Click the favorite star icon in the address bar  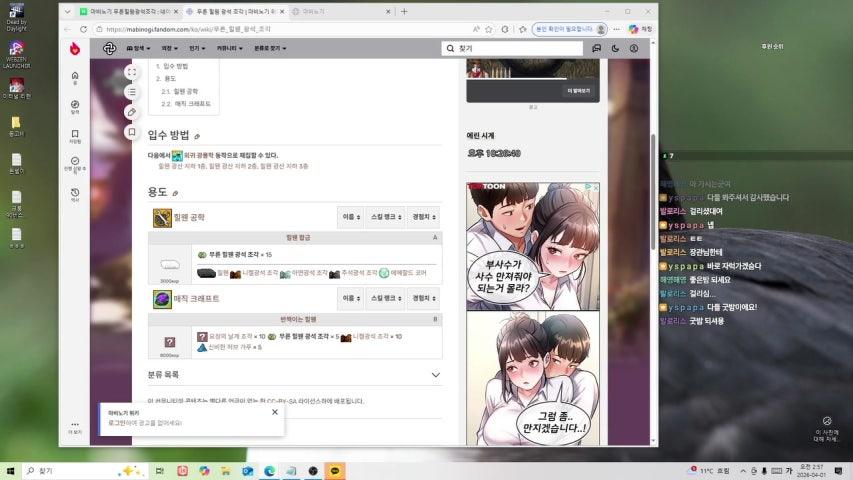489,29
